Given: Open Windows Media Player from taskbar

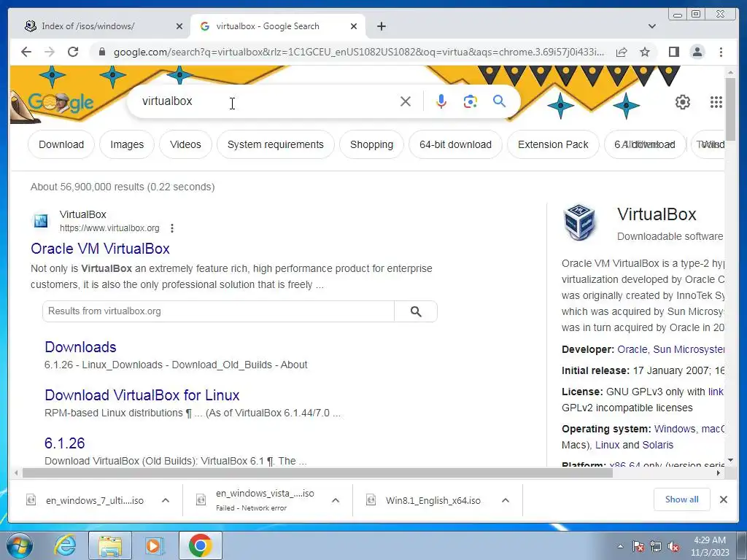Looking at the screenshot, I should point(154,545).
